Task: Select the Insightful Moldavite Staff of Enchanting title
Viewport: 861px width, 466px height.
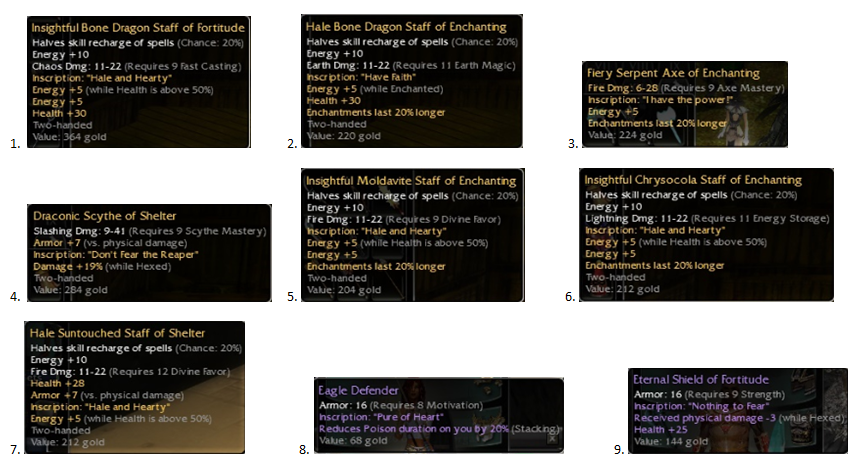Action: pyautogui.click(x=411, y=181)
